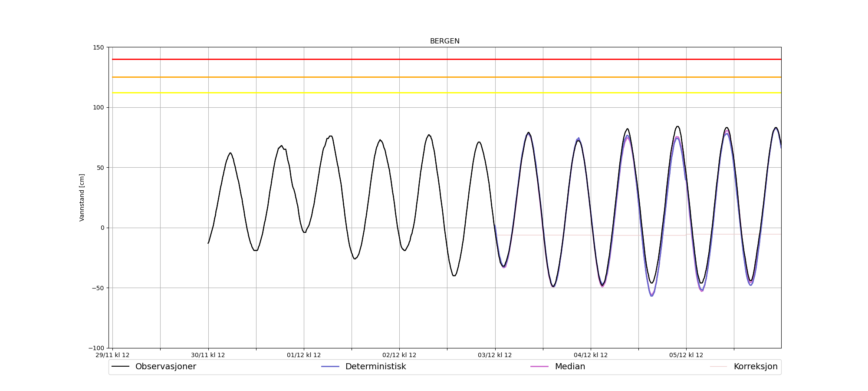The height and width of the screenshot is (391, 868).
Task: Click the Korreksjon legend label
Action: coord(755,367)
